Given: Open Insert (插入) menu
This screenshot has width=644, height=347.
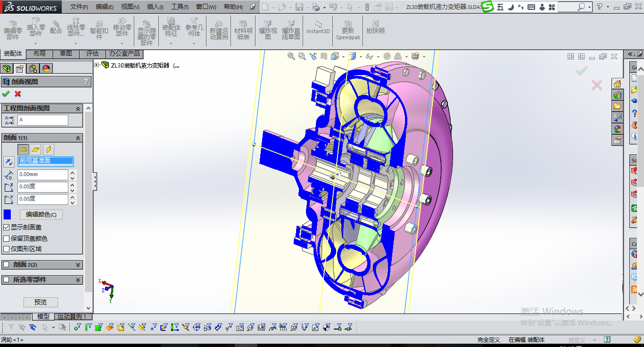Looking at the screenshot, I should pyautogui.click(x=155, y=7).
